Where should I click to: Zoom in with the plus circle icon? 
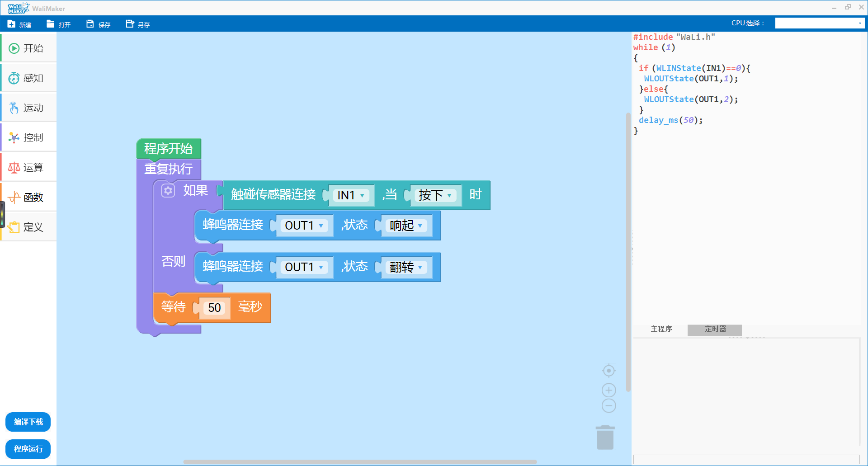click(x=609, y=390)
